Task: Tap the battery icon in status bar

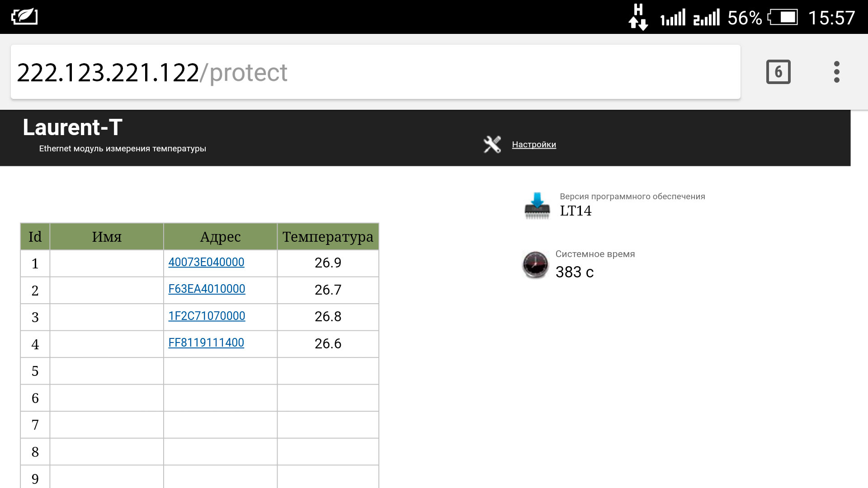Action: coord(783,18)
